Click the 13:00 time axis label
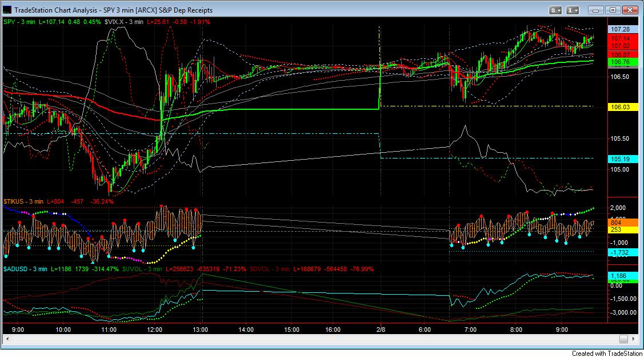The width and height of the screenshot is (644, 357). click(x=201, y=330)
